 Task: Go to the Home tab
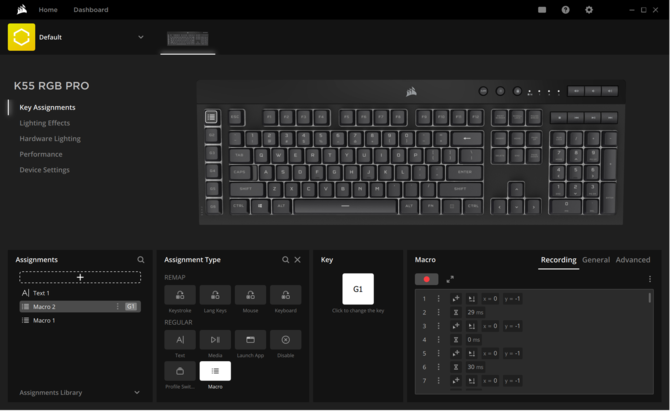pyautogui.click(x=48, y=9)
